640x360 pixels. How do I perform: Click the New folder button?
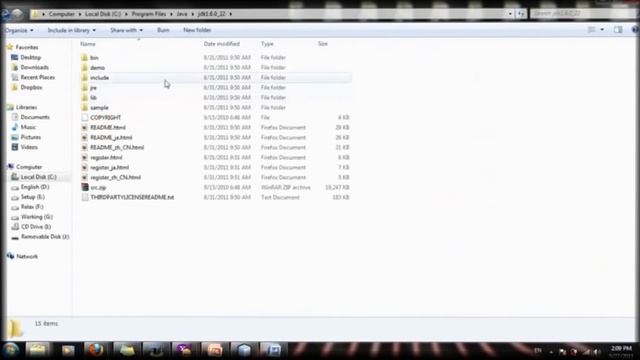pyautogui.click(x=197, y=30)
